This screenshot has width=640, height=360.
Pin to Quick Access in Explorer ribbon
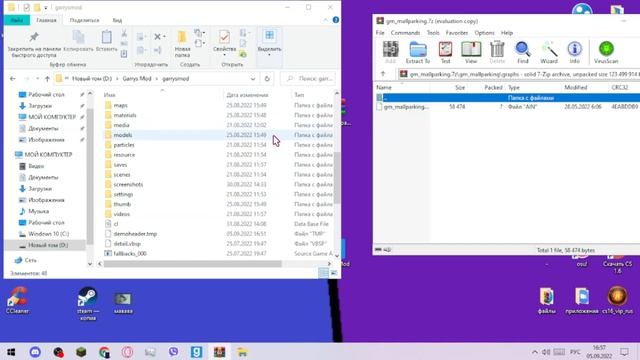point(34,44)
